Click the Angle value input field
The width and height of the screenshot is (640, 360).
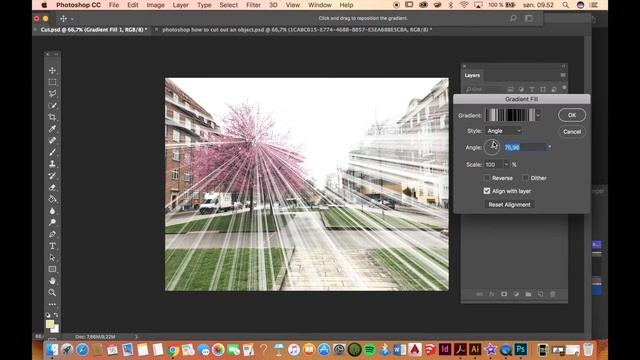(525, 147)
